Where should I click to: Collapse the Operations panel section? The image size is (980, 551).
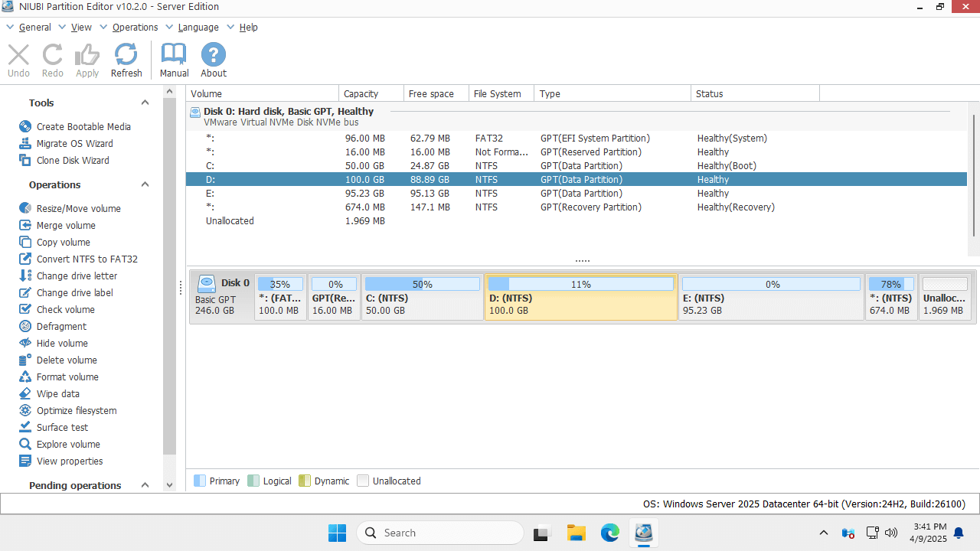tap(145, 184)
